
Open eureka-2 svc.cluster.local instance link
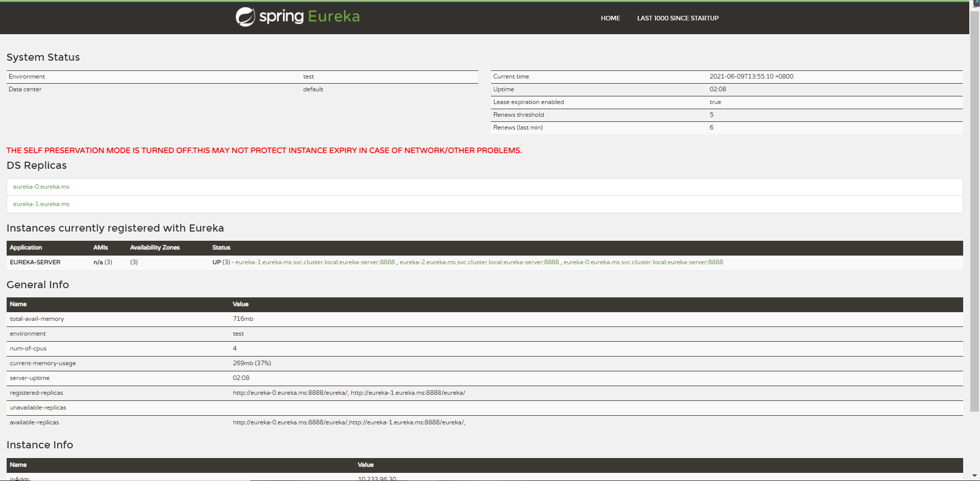point(479,262)
